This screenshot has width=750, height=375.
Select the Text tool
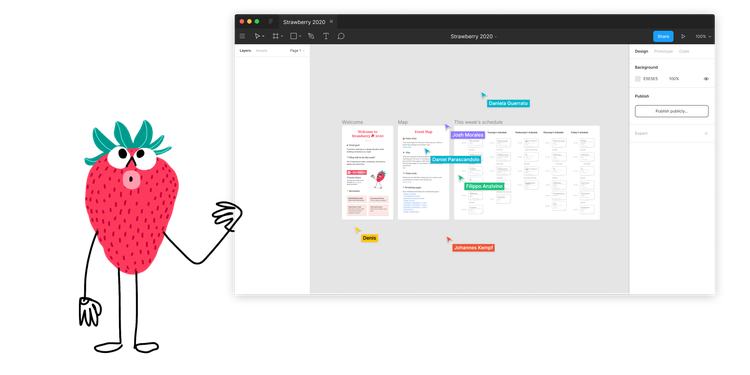point(326,36)
